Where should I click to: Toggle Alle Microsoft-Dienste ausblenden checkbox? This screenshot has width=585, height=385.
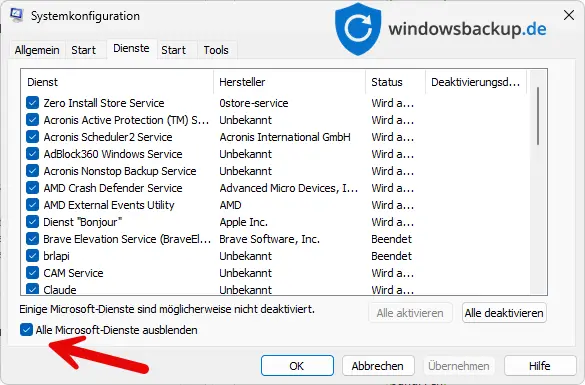(26, 330)
